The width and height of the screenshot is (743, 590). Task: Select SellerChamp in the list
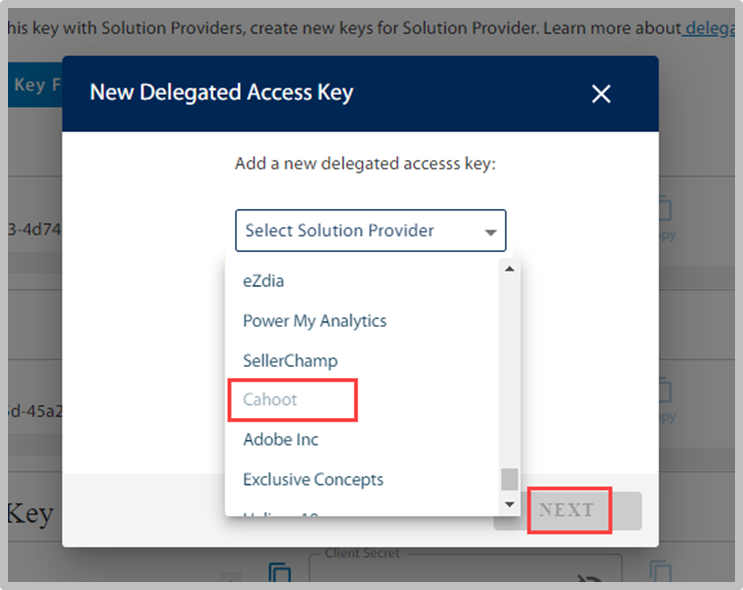coord(290,361)
